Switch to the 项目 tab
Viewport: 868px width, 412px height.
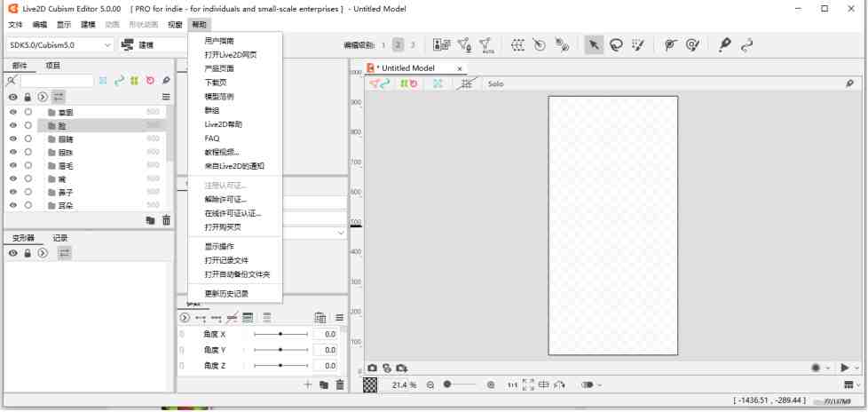(53, 66)
